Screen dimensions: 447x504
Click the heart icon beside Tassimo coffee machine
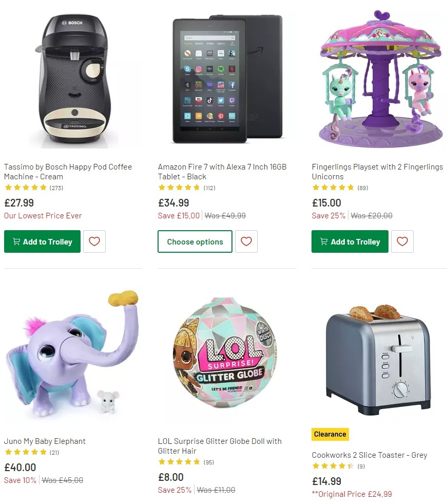coord(94,241)
